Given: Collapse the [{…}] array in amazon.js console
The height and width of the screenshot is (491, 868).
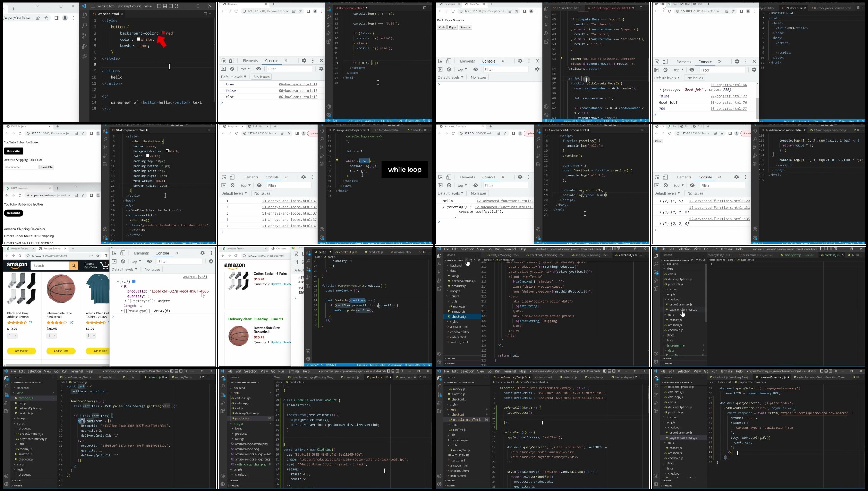Looking at the screenshot, I should coord(118,281).
